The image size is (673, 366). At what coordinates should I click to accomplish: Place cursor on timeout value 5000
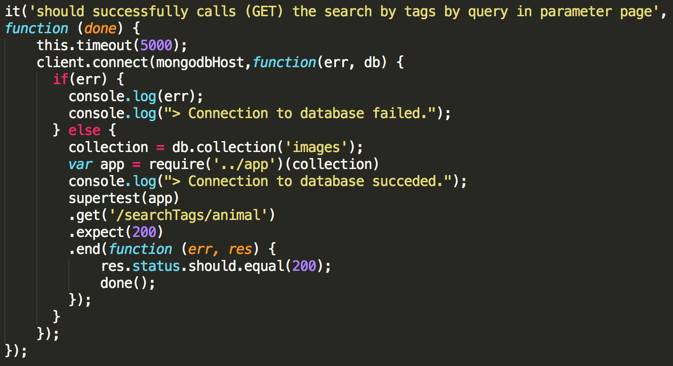[x=156, y=45]
